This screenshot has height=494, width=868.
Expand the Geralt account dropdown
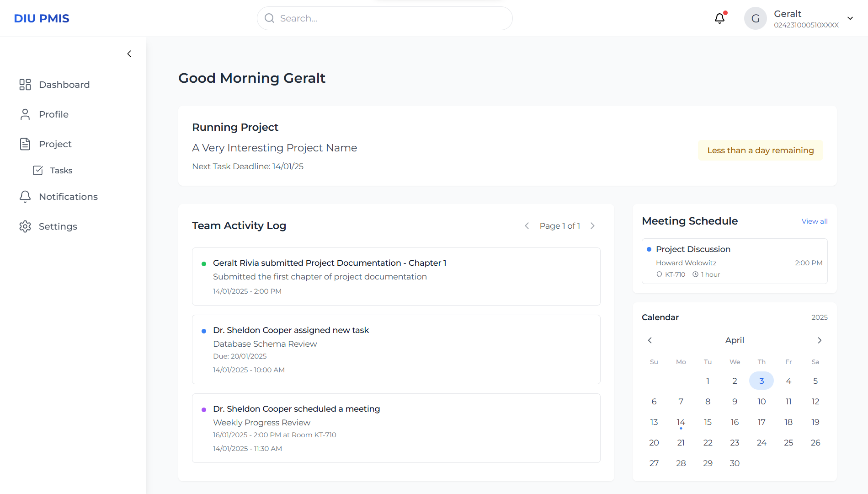pyautogui.click(x=850, y=18)
